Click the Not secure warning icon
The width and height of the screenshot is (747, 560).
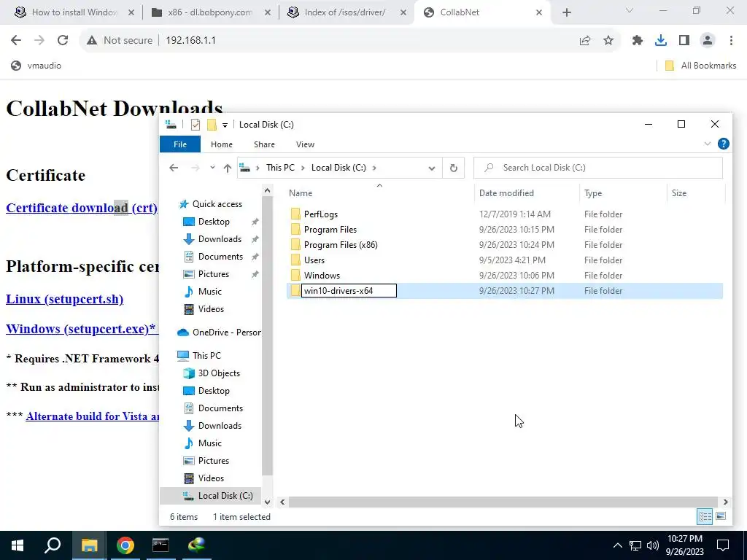(x=92, y=41)
